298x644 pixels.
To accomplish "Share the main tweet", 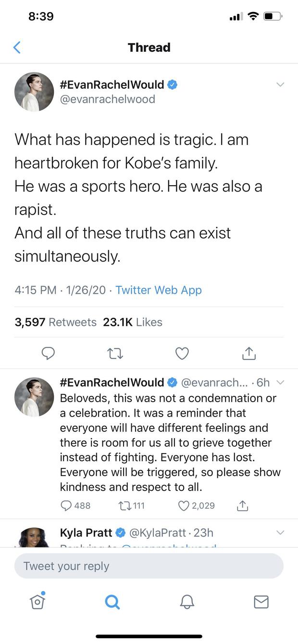I will coord(248,354).
